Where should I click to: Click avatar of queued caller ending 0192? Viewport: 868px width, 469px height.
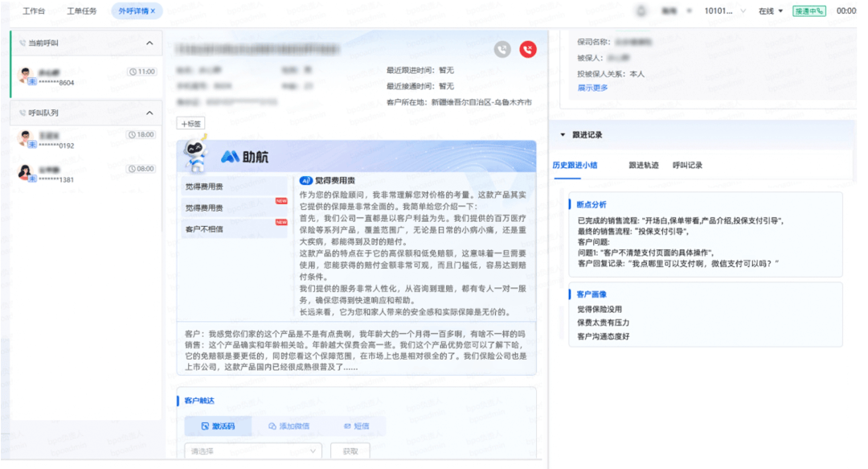(25, 138)
